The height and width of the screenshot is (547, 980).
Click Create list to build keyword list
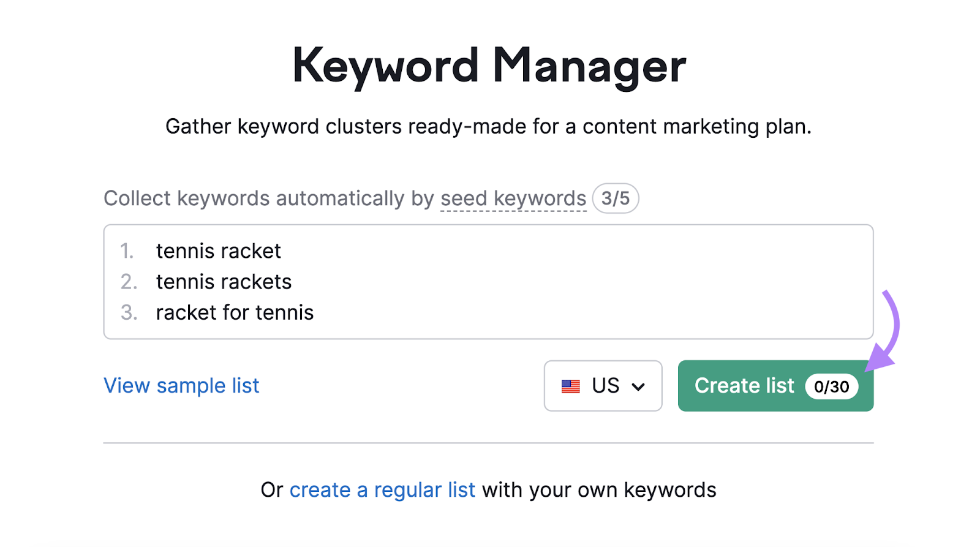(x=744, y=385)
